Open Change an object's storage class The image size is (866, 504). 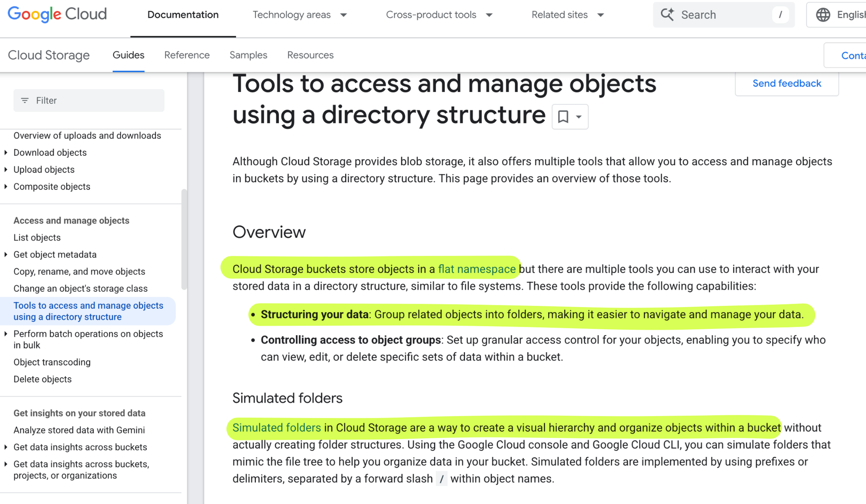point(81,288)
